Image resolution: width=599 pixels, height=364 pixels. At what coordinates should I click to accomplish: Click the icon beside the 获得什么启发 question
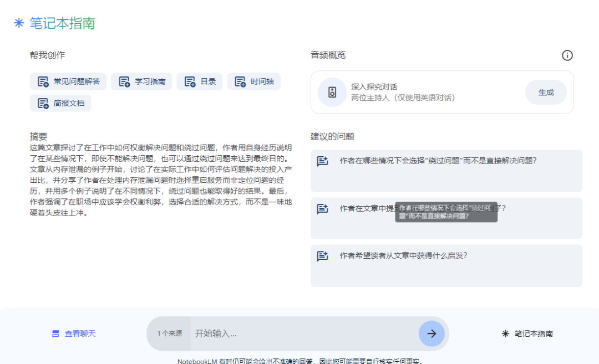[x=323, y=256]
